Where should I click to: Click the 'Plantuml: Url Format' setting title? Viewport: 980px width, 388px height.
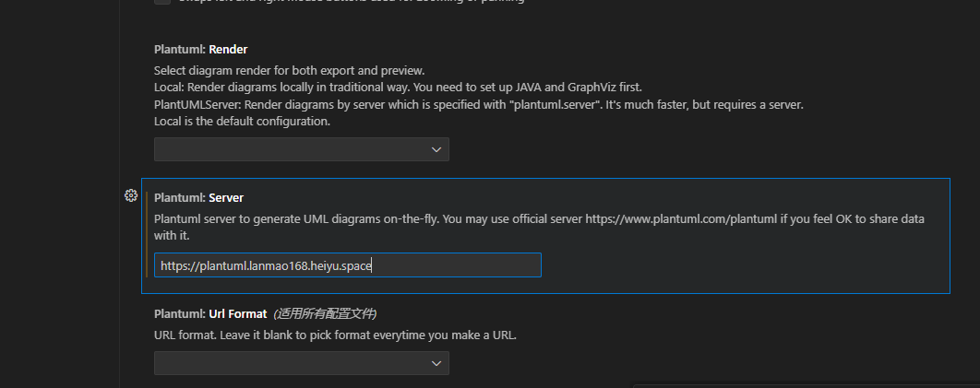click(210, 313)
